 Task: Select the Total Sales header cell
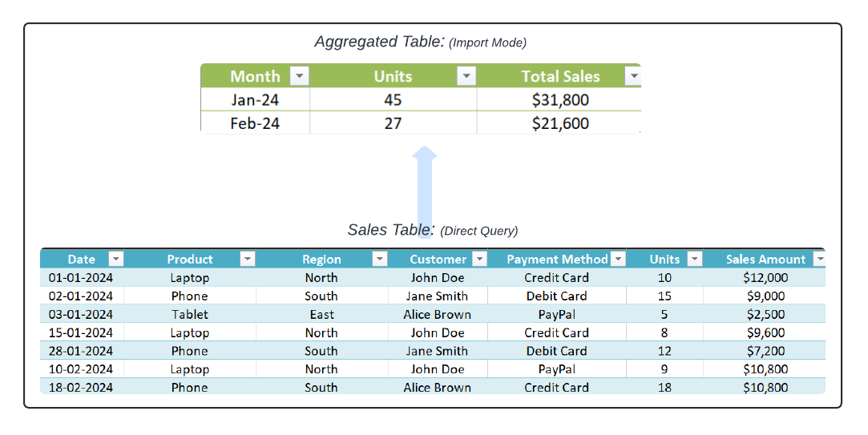[559, 76]
